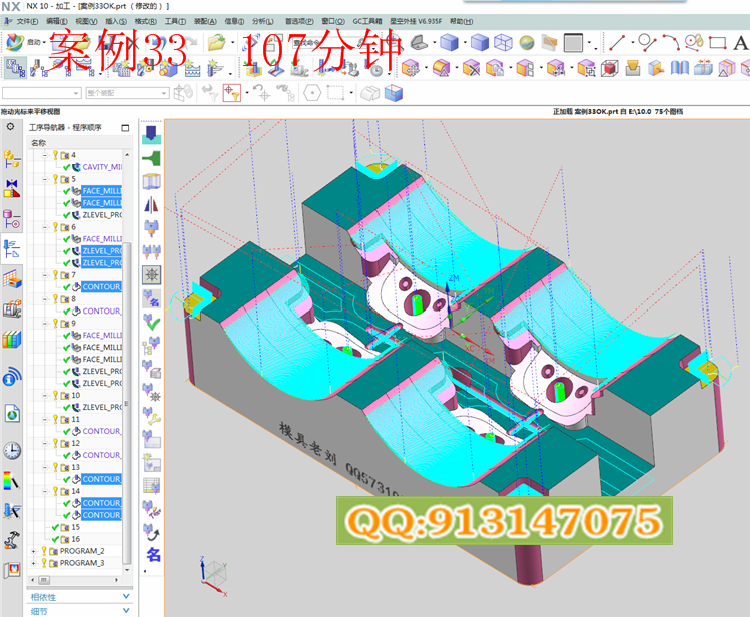The image size is (750, 617).
Task: Click the blue down-arrow icon in vertical toolbar
Action: click(152, 135)
